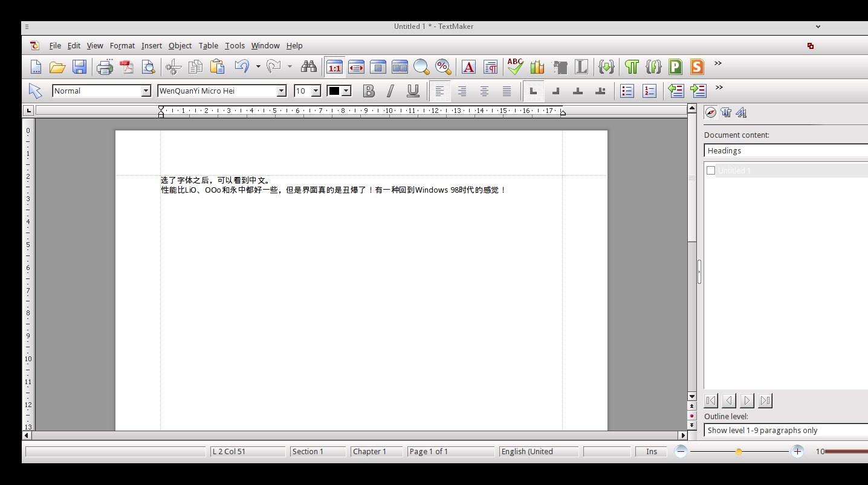Open thesaurus books icon
868x485 pixels.
pos(537,66)
